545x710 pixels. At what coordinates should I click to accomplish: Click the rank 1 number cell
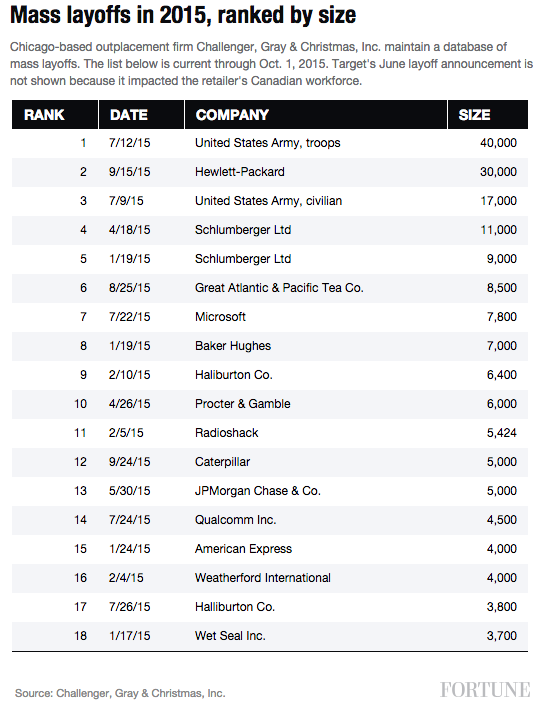(84, 143)
